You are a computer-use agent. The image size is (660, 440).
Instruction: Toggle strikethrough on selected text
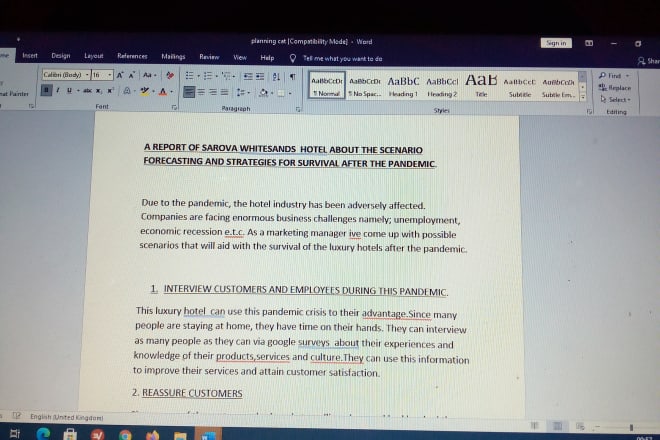pyautogui.click(x=88, y=91)
